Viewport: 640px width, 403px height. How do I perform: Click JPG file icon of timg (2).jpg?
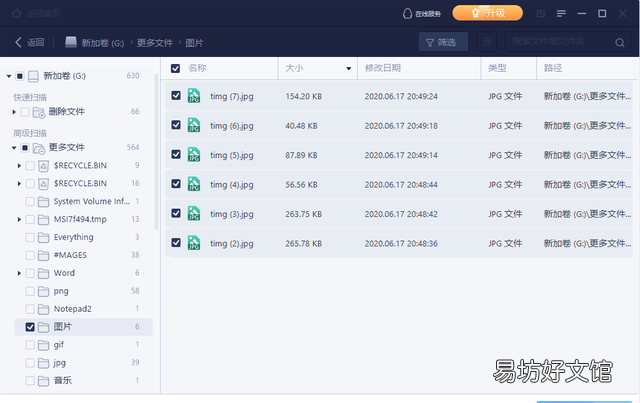194,243
